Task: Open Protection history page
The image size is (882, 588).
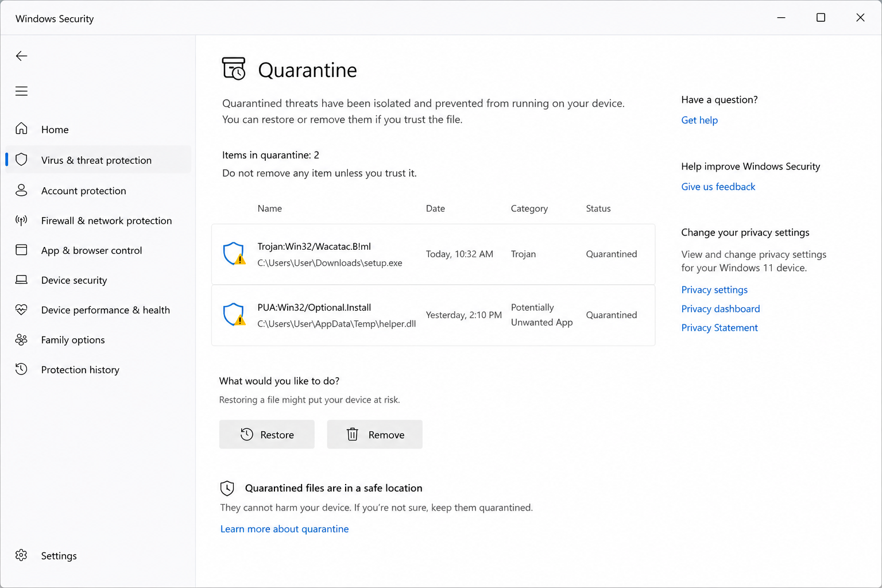Action: (x=80, y=370)
